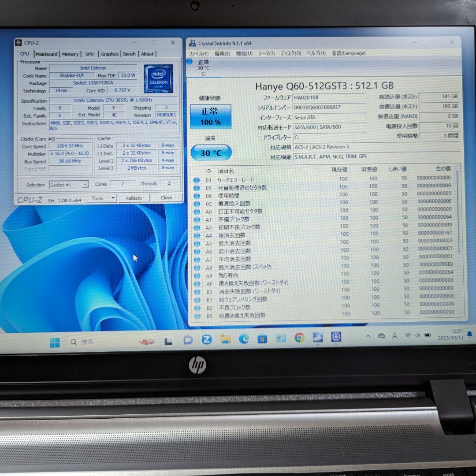The width and height of the screenshot is (476, 476).
Task: Select the CPU tab in CPU-Z
Action: click(25, 54)
